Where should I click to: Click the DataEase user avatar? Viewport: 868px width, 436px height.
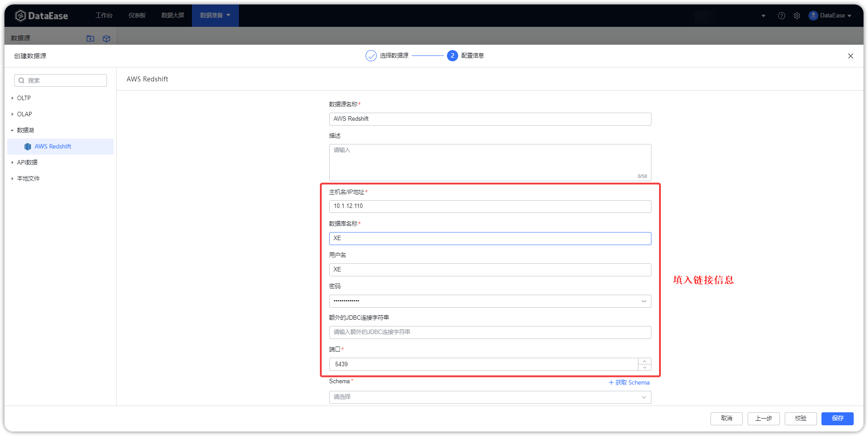(x=813, y=15)
